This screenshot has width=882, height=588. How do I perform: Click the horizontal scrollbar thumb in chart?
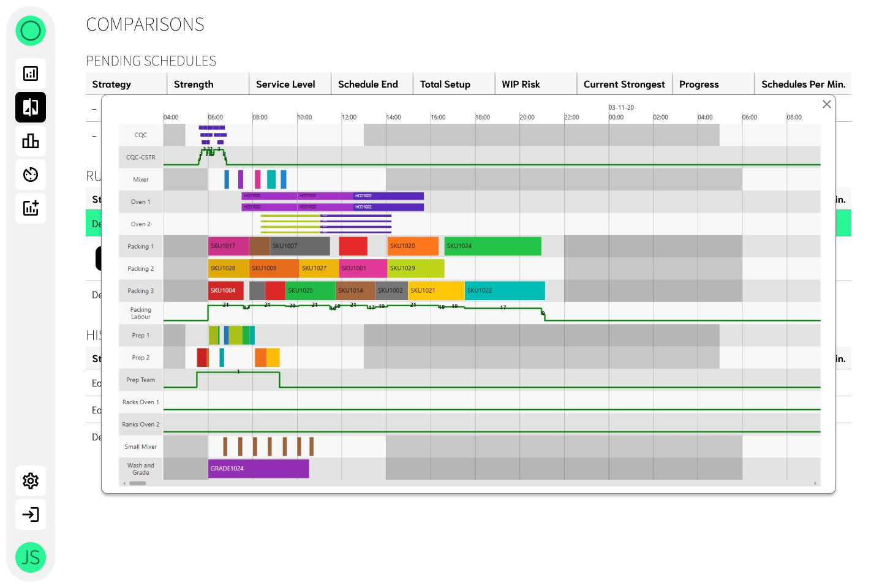[138, 483]
